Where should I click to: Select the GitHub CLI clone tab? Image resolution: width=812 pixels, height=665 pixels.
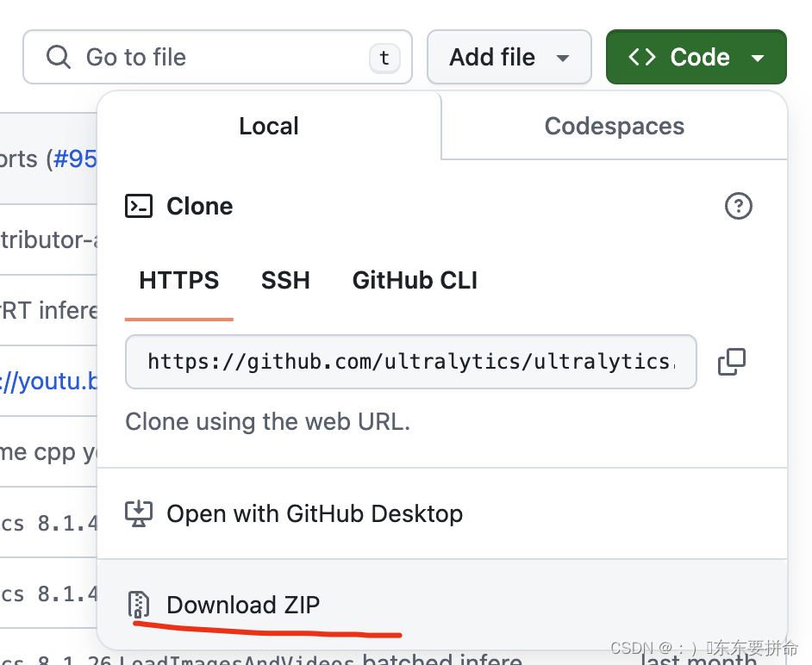tap(415, 280)
